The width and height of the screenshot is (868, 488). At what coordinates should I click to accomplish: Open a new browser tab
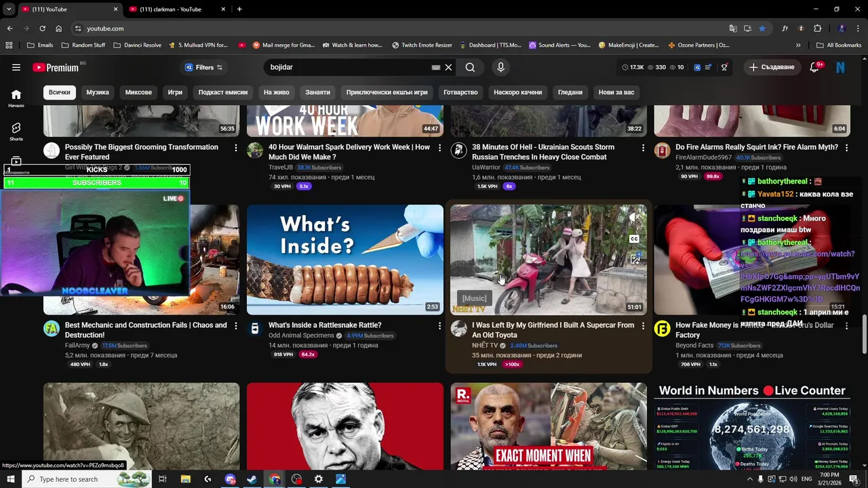pos(239,9)
